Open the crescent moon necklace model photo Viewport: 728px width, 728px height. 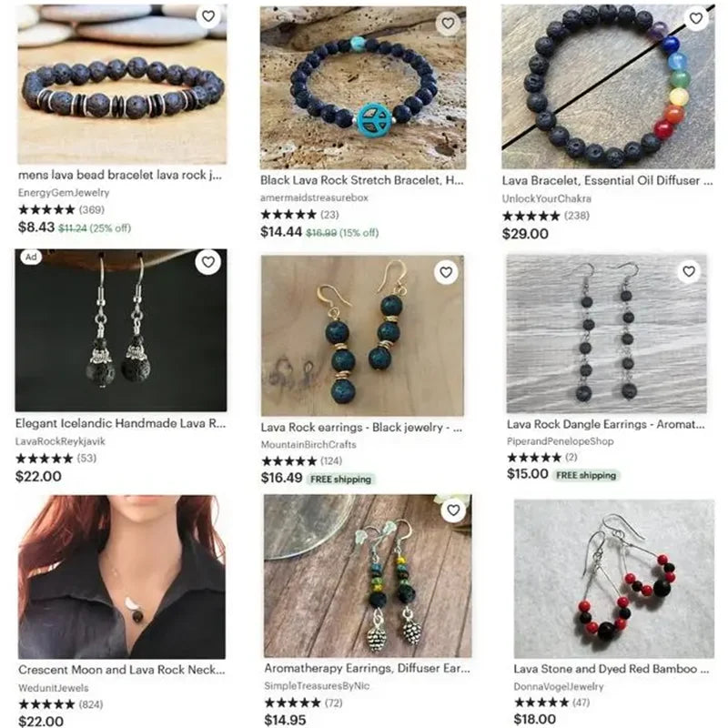pos(122,577)
